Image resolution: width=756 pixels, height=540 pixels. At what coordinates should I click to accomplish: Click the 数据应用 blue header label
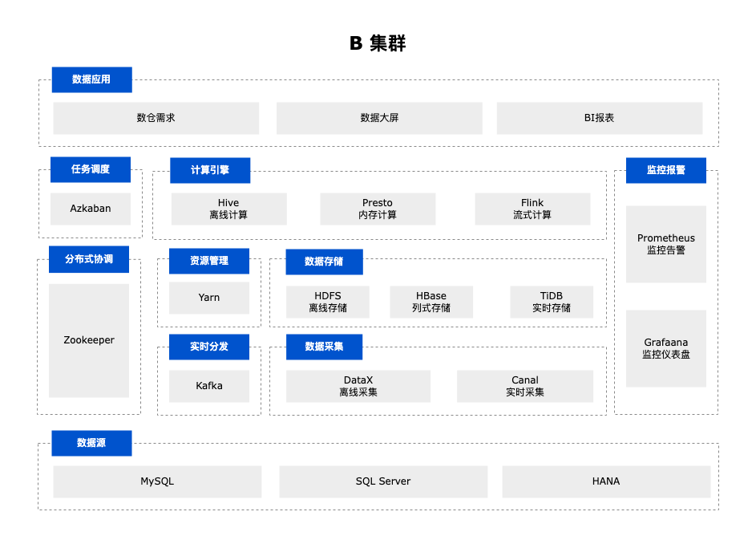91,79
